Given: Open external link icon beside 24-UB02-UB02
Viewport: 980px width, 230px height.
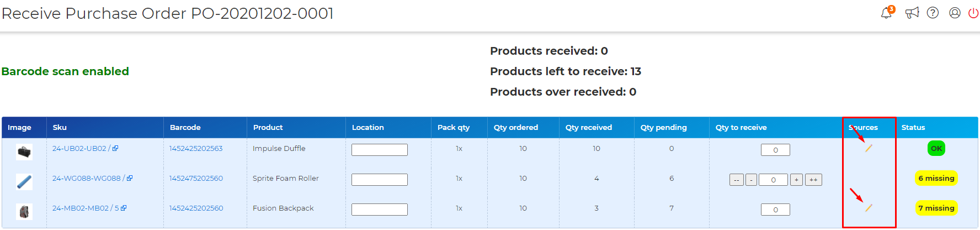Looking at the screenshot, I should pyautogui.click(x=115, y=148).
